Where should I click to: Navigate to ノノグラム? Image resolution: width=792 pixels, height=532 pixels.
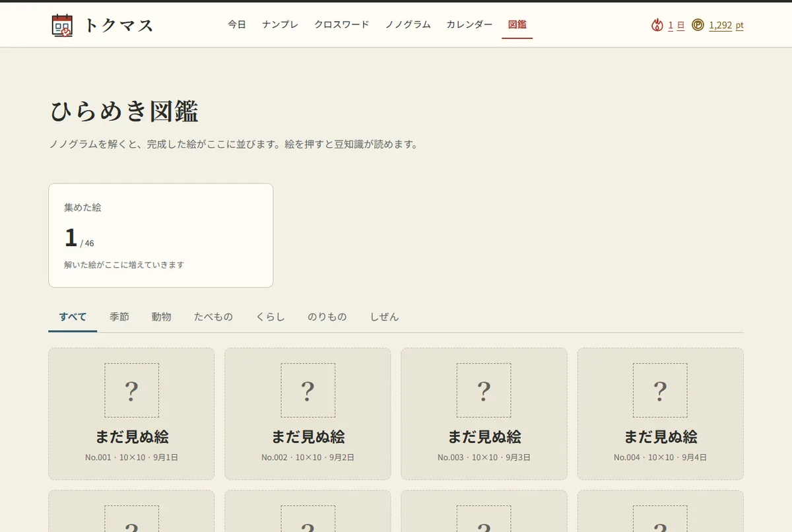[408, 24]
